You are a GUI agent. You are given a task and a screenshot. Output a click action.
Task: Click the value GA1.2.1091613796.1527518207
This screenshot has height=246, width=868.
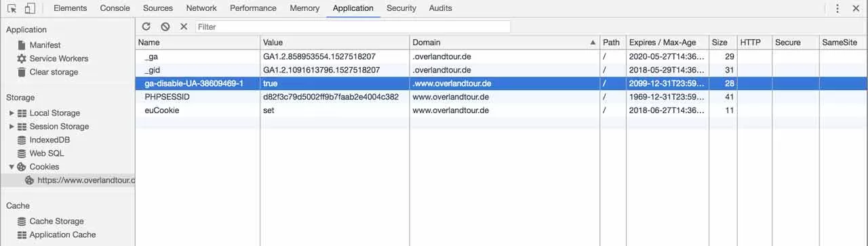coord(321,70)
